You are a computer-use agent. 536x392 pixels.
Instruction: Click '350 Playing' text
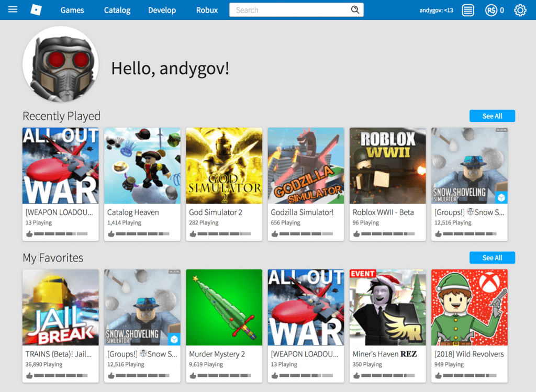[x=367, y=364]
